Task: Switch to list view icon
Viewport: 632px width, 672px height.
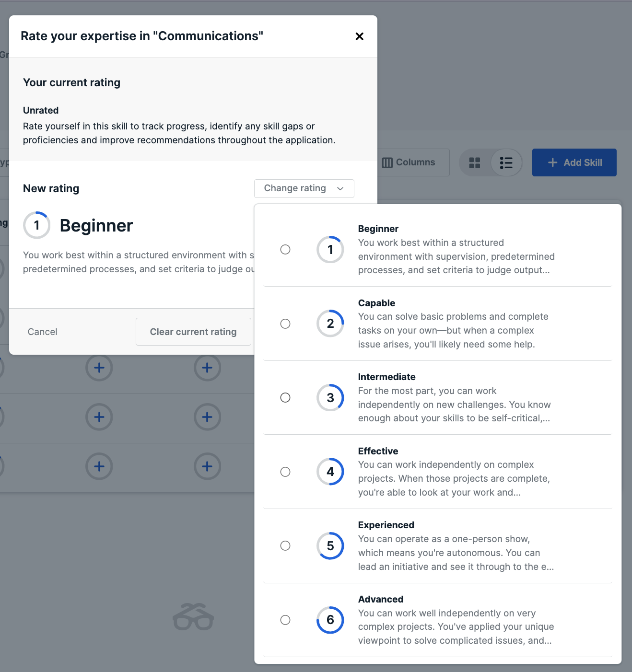Action: 506,163
